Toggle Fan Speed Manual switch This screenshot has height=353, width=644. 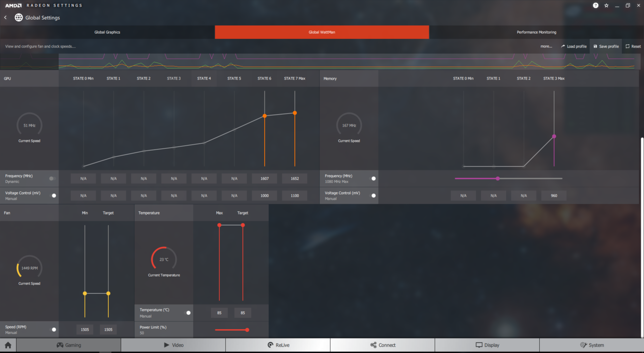(x=54, y=330)
